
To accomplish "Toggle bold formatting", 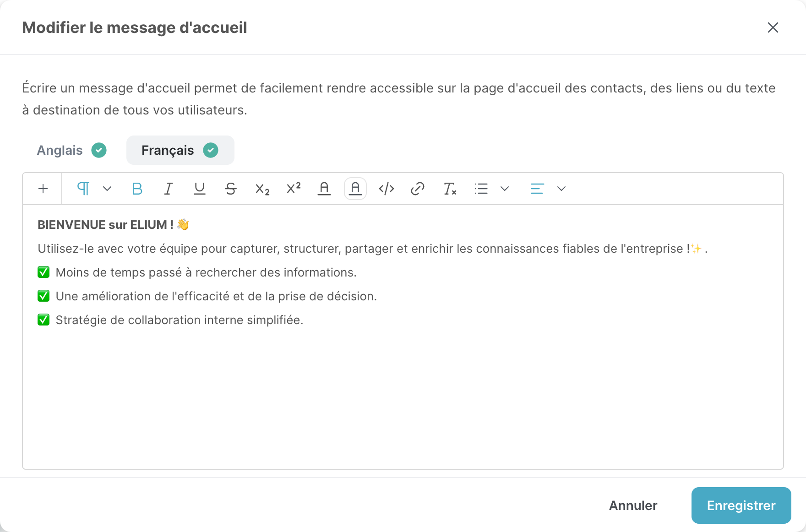I will click(137, 189).
